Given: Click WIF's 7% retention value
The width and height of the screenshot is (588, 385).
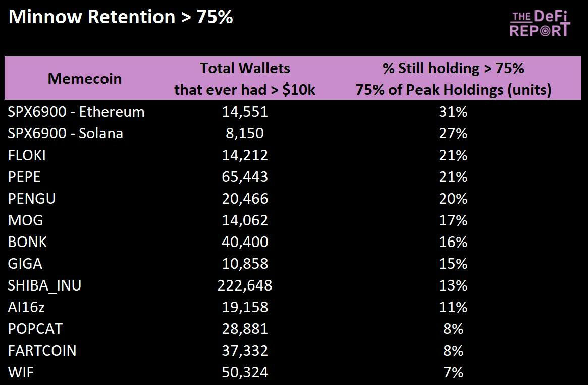Looking at the screenshot, I should pyautogui.click(x=453, y=372).
